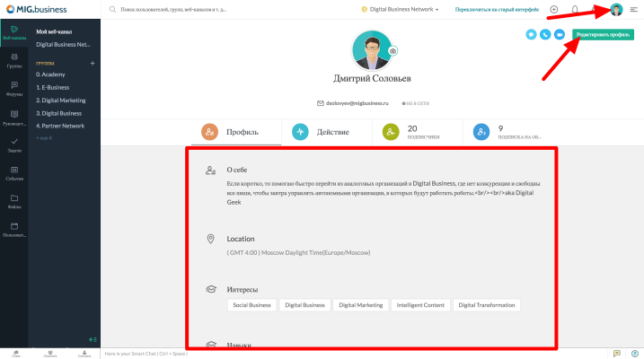
Task: Open user avatar menu in top bar
Action: [x=616, y=9]
